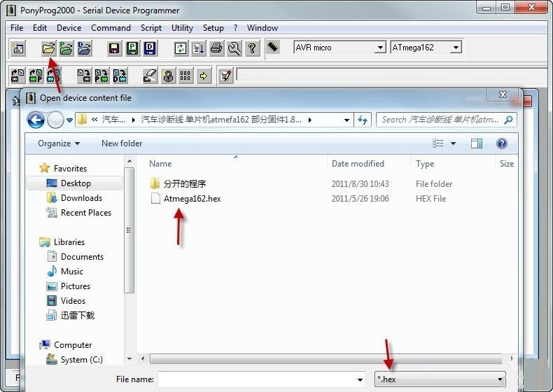Viewport: 553px width, 392px height.
Task: Open the ATmega162 device type dropdown
Action: tap(456, 48)
